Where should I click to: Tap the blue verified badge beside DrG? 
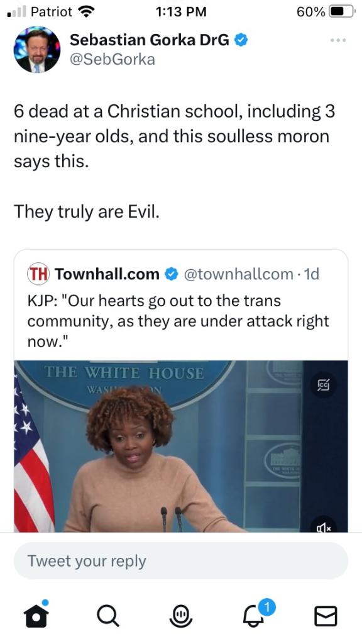coord(241,40)
